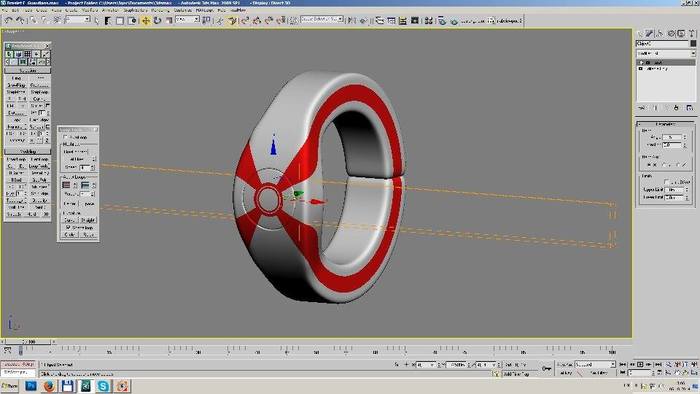Choose the Rectangular Selection Region icon
This screenshot has width=700, height=394.
[120, 21]
